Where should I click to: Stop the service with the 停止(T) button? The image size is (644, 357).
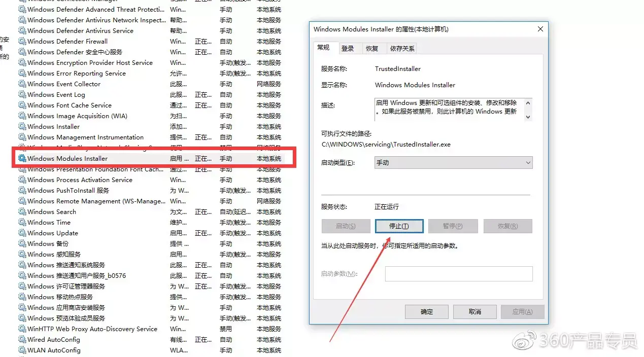399,226
